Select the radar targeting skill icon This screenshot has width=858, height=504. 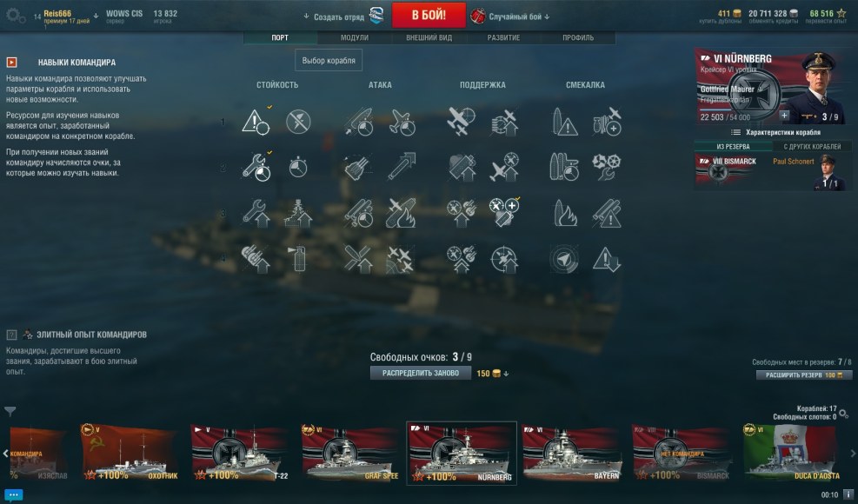[x=564, y=259]
